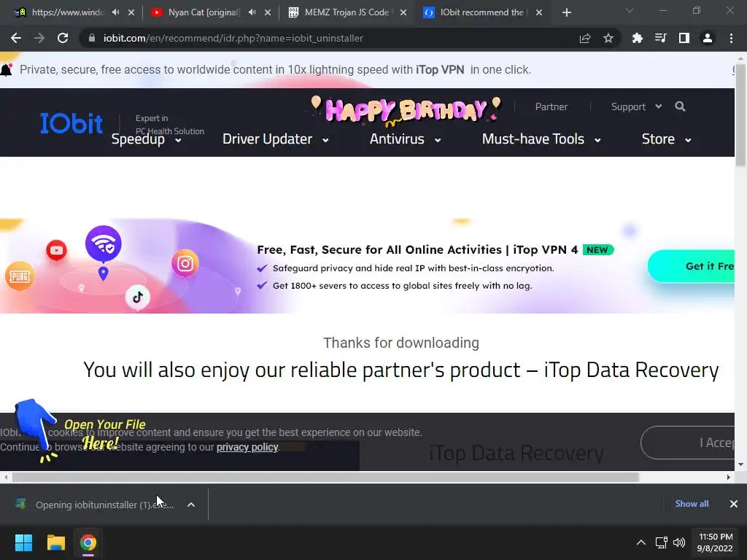The image size is (747, 560).
Task: Click the Happy Birthday banner graphic
Action: pyautogui.click(x=406, y=110)
